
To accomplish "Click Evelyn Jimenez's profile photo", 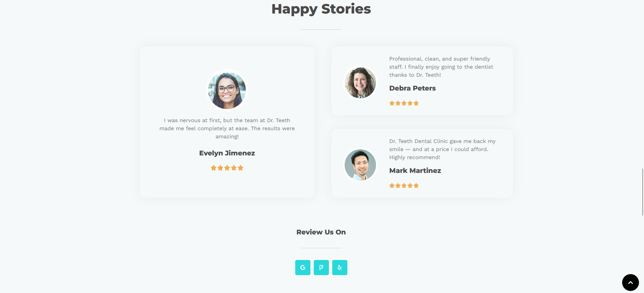I will point(227,90).
